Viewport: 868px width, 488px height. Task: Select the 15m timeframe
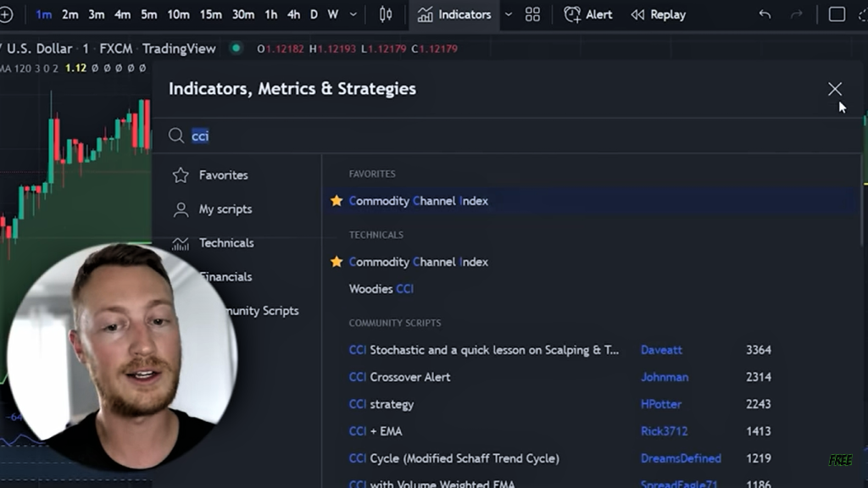(x=210, y=14)
